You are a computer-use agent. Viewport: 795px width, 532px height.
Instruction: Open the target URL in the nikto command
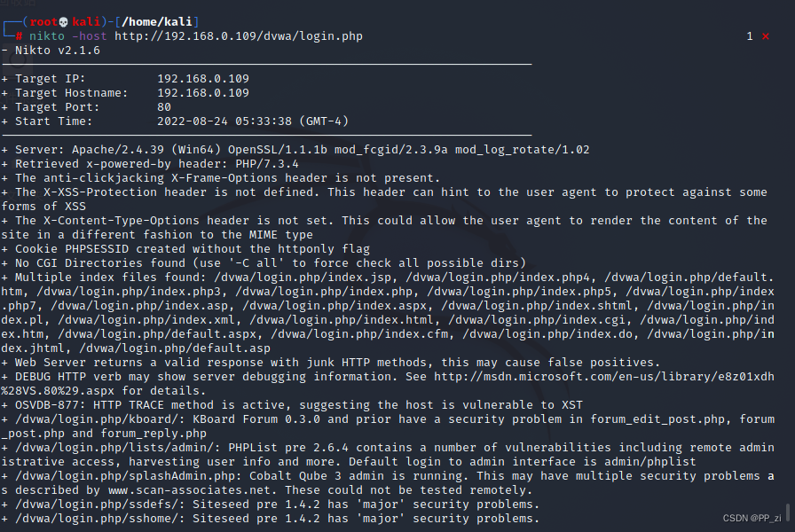(238, 36)
